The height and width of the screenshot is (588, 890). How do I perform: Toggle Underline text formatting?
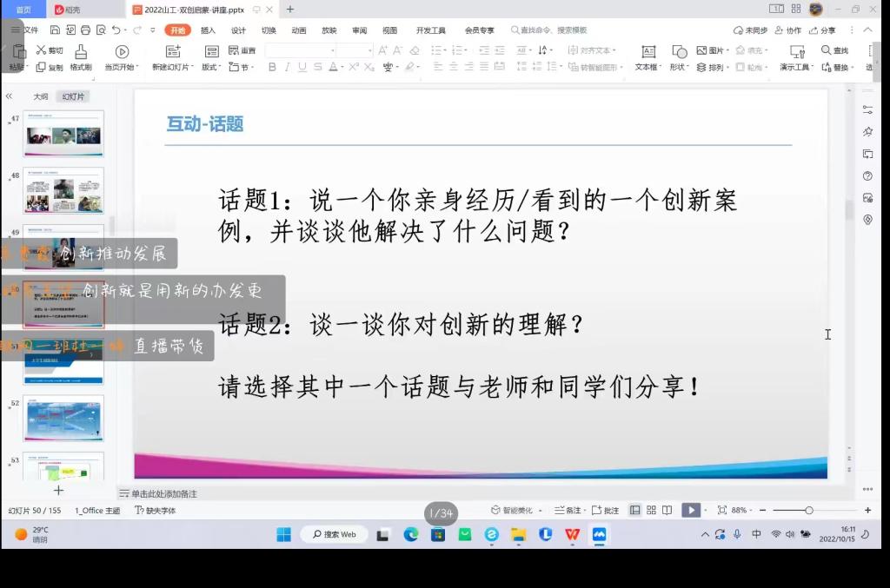coord(302,67)
